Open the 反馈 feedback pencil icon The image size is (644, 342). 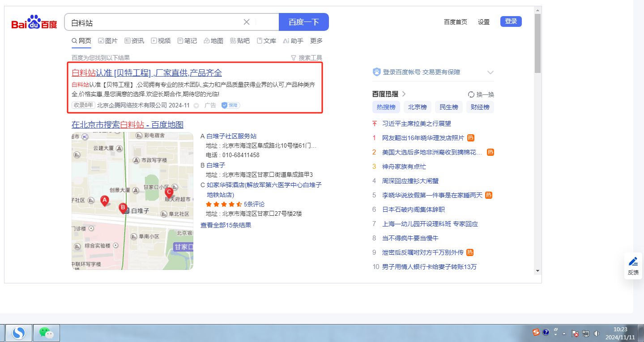[633, 261]
